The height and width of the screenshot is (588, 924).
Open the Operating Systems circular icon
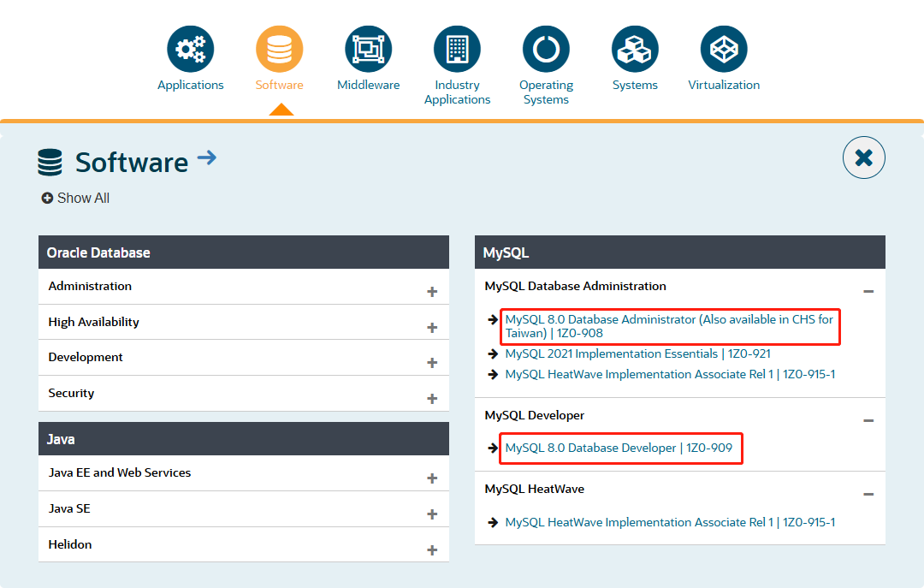point(546,49)
